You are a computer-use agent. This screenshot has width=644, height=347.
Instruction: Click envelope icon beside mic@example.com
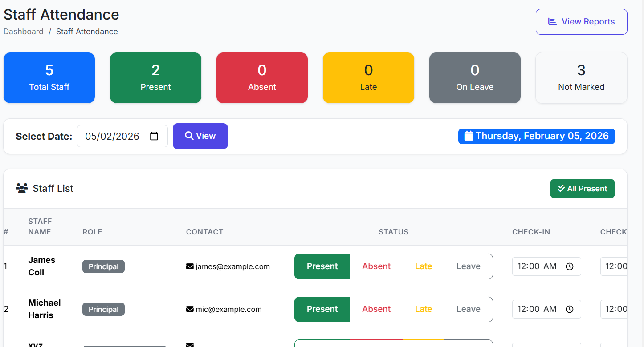point(190,309)
